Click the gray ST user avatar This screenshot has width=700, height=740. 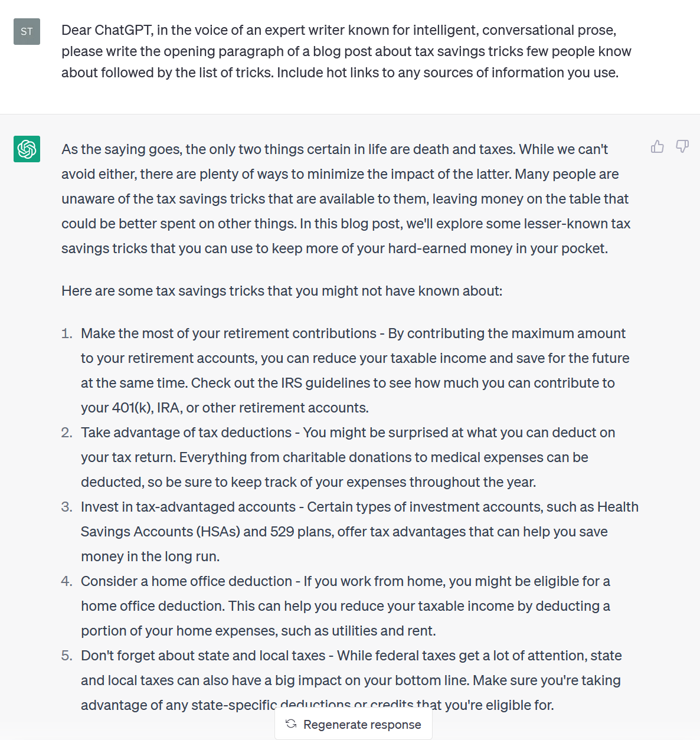coord(27,31)
